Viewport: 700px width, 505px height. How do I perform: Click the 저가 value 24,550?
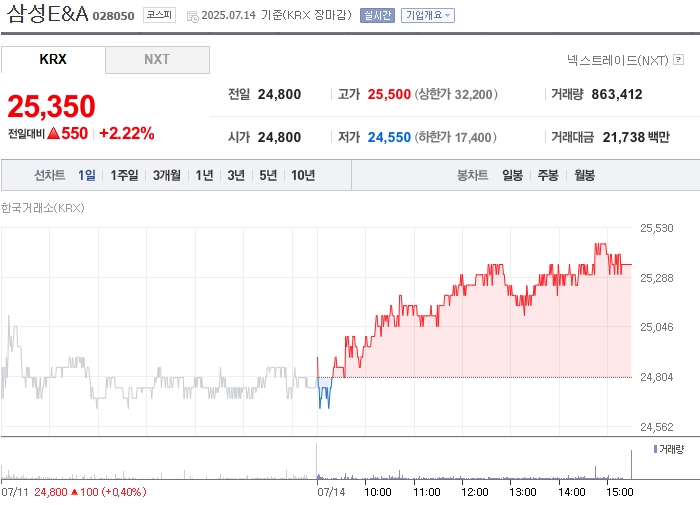389,137
